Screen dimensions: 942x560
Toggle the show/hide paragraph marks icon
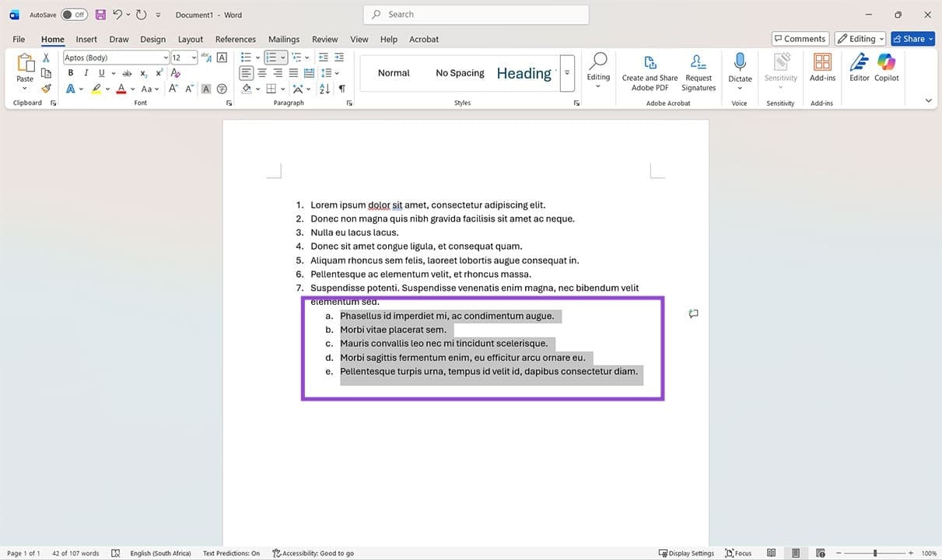pos(341,88)
